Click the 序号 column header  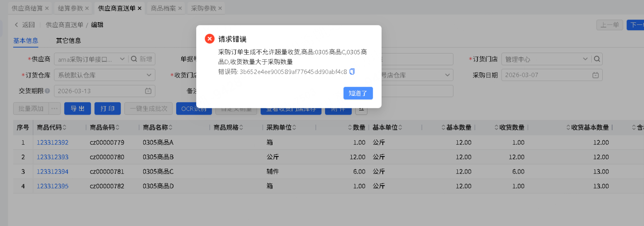click(x=23, y=127)
